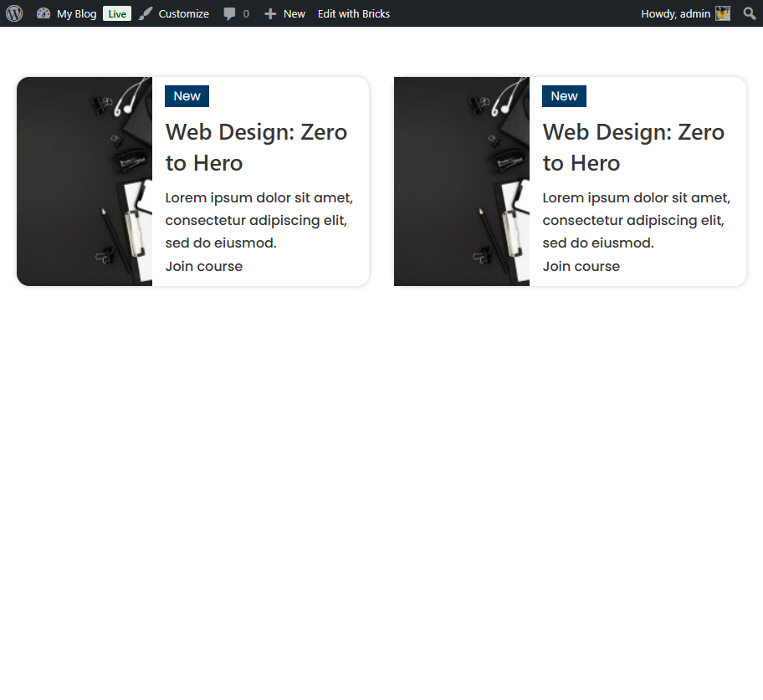Open comments via the speech bubble icon
The image size is (763, 700).
tap(229, 14)
